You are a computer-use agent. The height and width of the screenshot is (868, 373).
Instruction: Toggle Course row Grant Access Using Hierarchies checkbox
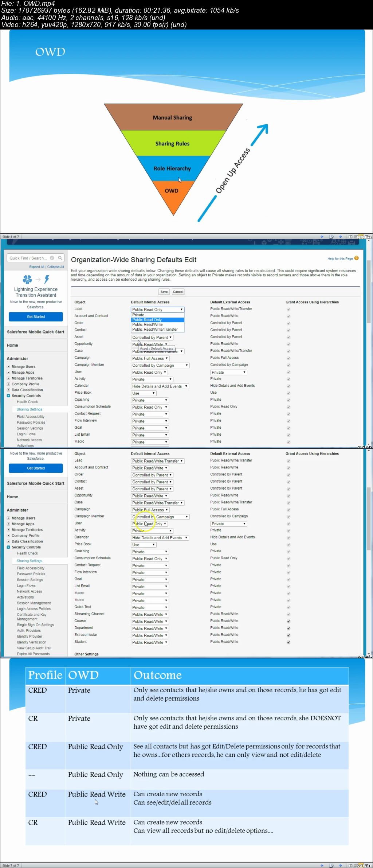288,622
